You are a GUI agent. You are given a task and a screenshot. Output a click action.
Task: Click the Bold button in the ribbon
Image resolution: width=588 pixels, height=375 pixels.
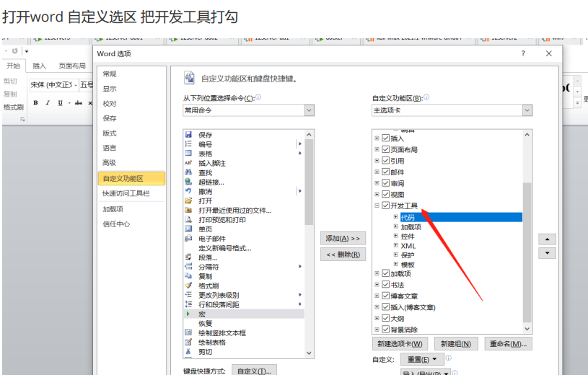(35, 103)
